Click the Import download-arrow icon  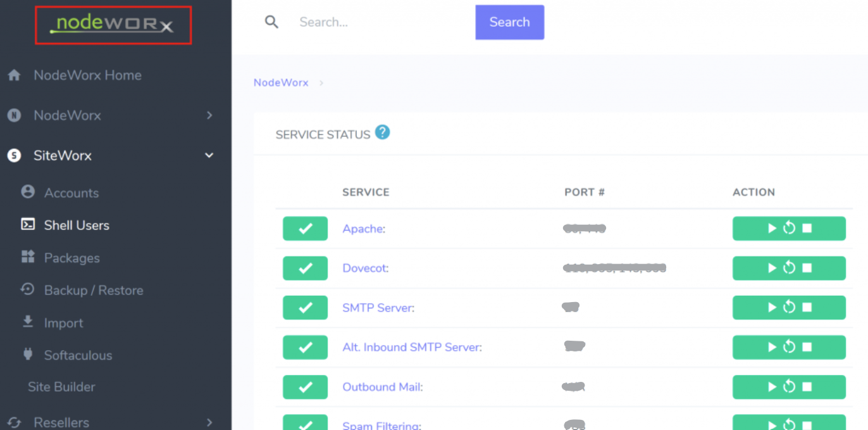click(x=28, y=322)
